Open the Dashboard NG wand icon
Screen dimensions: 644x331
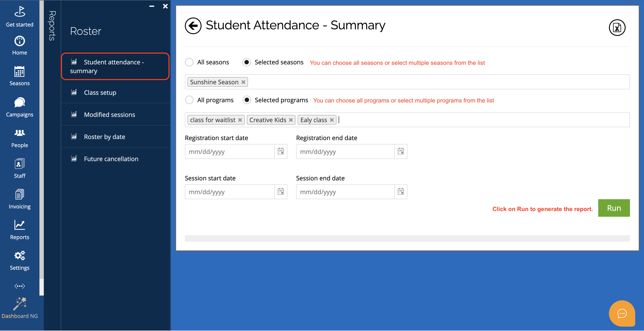click(19, 303)
